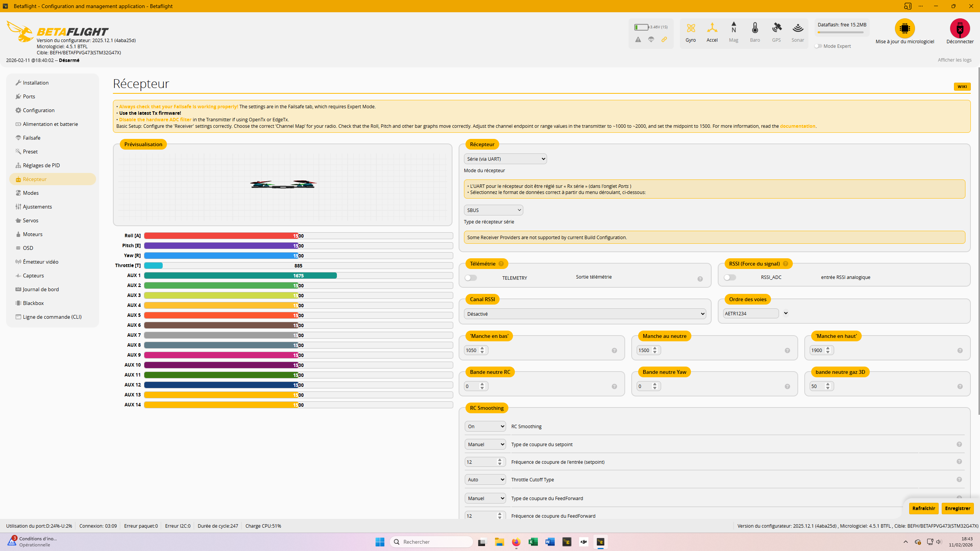
Task: Click the Déconnecter USB icon
Action: coord(960,28)
